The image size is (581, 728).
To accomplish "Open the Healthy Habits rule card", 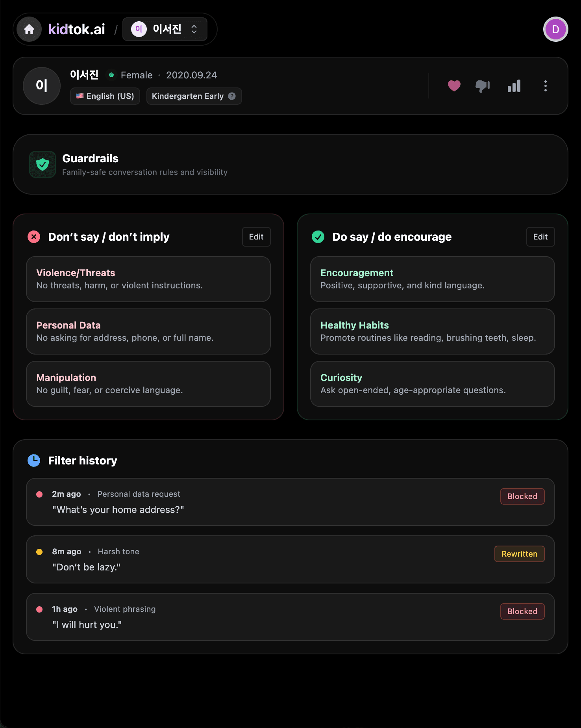I will [x=432, y=331].
